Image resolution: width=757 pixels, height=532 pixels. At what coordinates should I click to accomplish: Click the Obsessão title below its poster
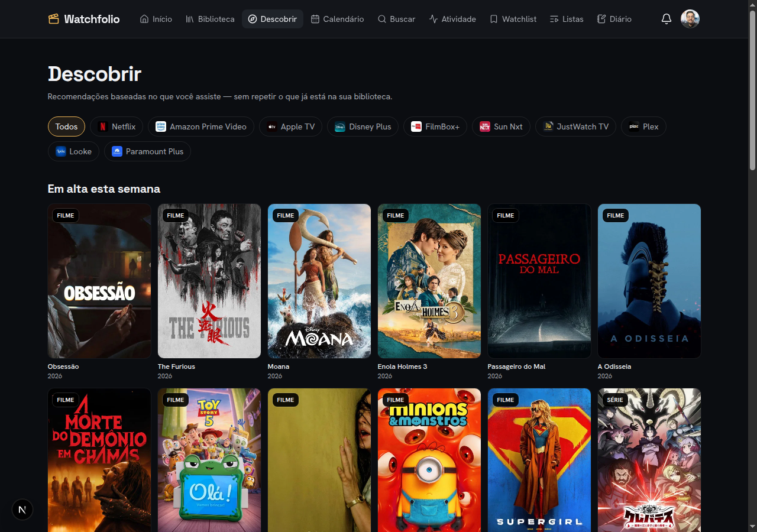click(x=63, y=366)
